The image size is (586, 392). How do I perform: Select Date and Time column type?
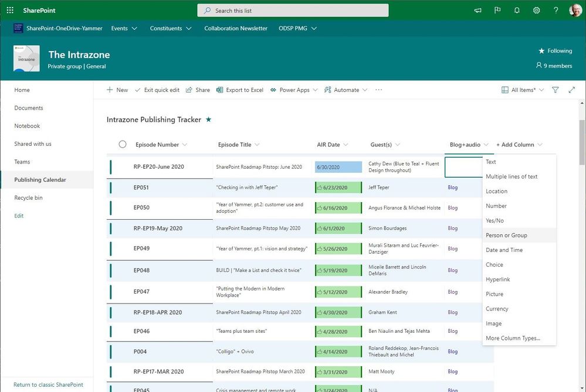(x=519, y=250)
